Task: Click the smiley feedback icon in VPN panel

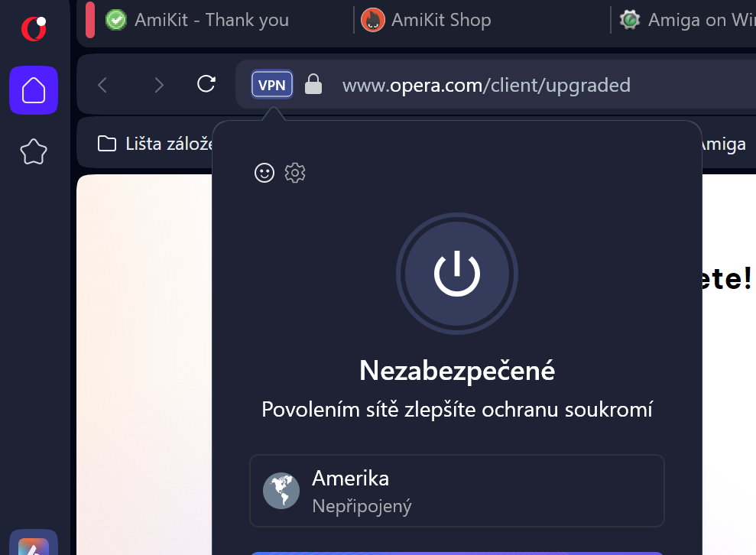Action: [x=264, y=173]
